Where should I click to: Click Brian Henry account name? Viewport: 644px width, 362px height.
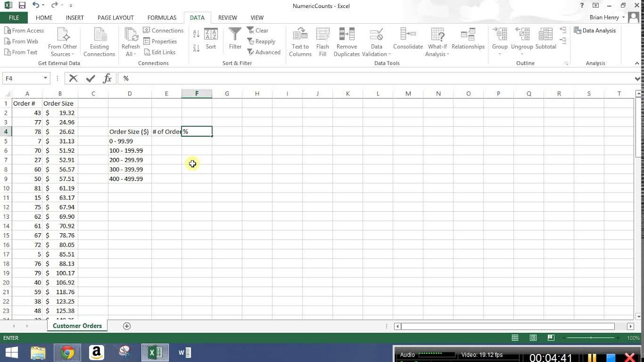(x=604, y=18)
